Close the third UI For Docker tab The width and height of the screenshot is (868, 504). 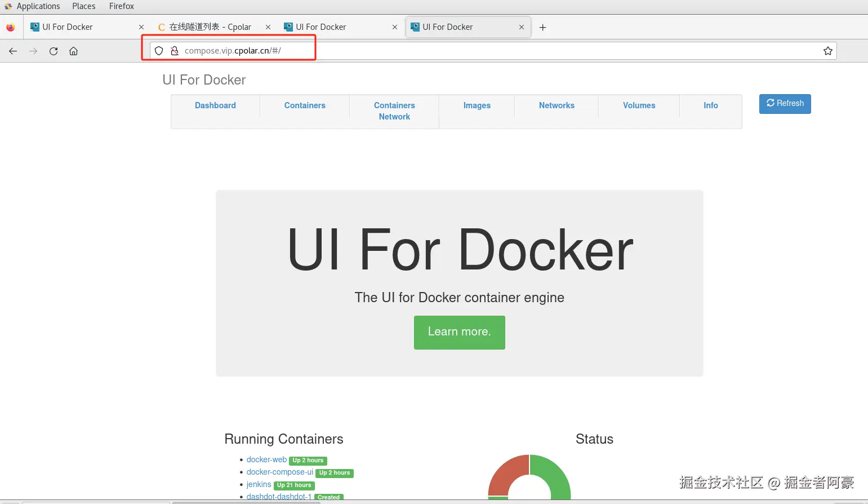395,27
